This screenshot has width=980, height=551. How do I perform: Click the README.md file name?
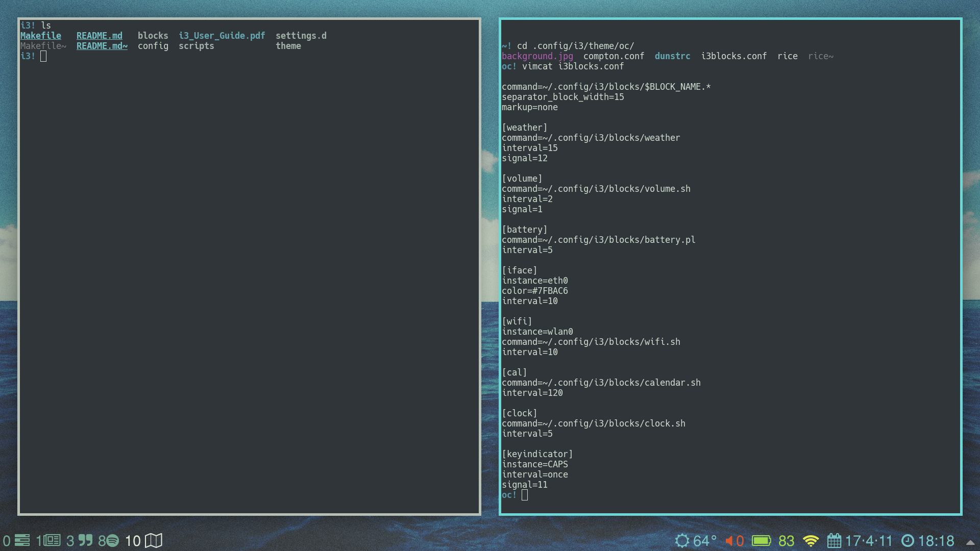[x=100, y=36]
